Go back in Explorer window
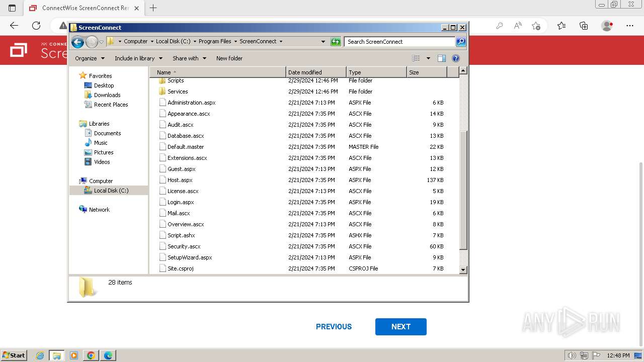Screen dimensions: 644x362 77,42
